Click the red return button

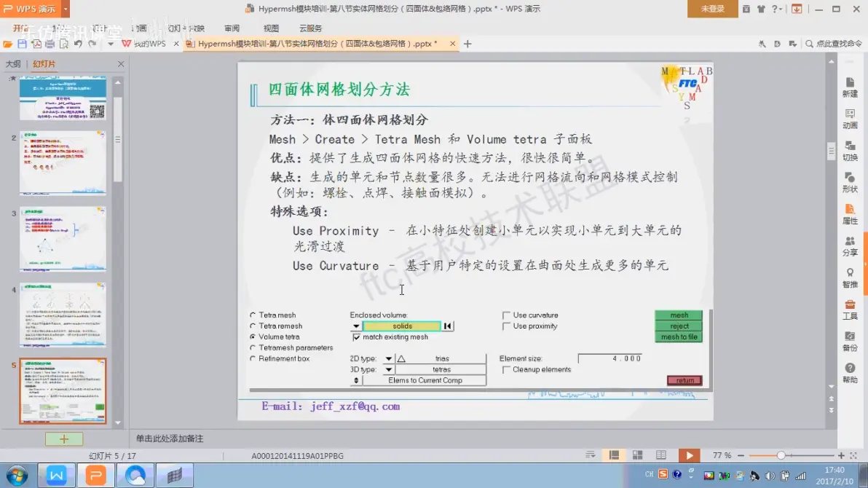pos(684,380)
